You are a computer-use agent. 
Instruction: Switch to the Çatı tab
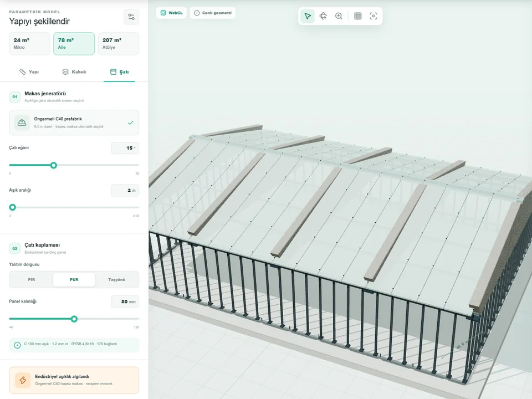120,72
